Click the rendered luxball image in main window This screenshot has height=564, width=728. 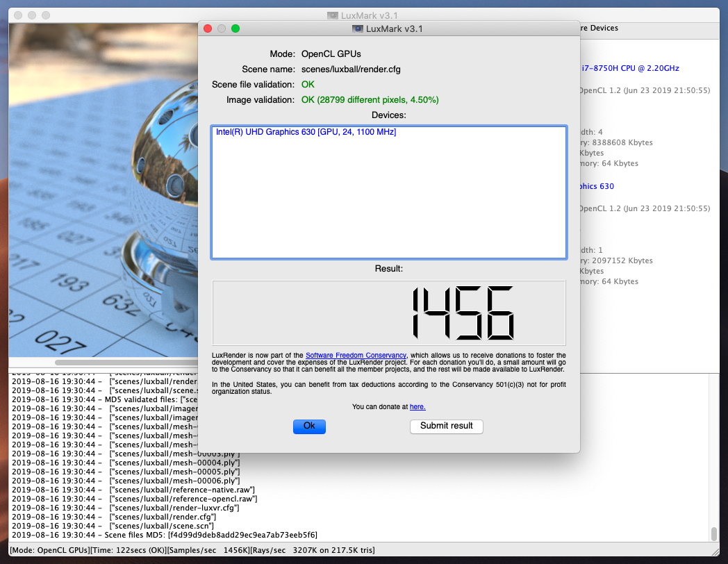103,190
